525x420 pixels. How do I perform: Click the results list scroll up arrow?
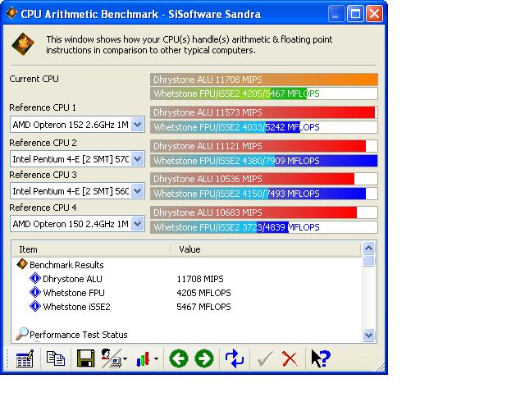coord(368,249)
